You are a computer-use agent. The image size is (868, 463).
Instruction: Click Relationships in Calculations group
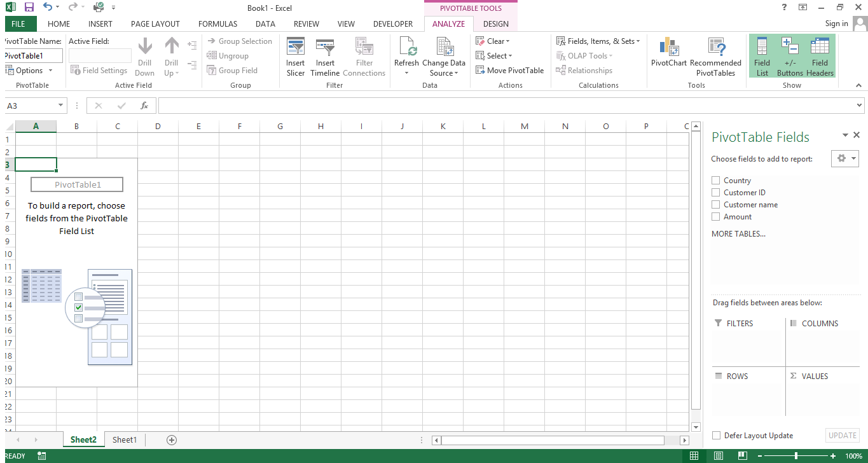(x=584, y=71)
